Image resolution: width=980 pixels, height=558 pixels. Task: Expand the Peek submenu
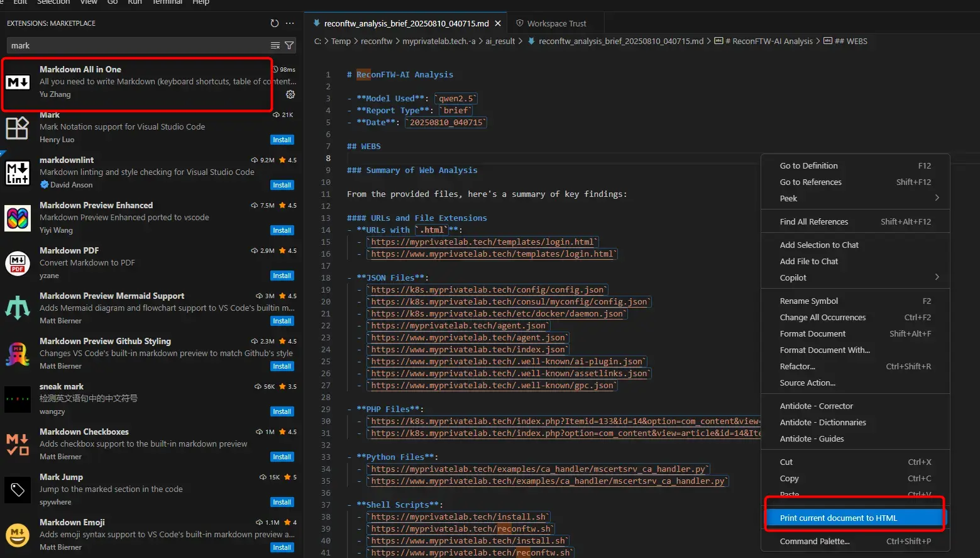click(x=855, y=198)
